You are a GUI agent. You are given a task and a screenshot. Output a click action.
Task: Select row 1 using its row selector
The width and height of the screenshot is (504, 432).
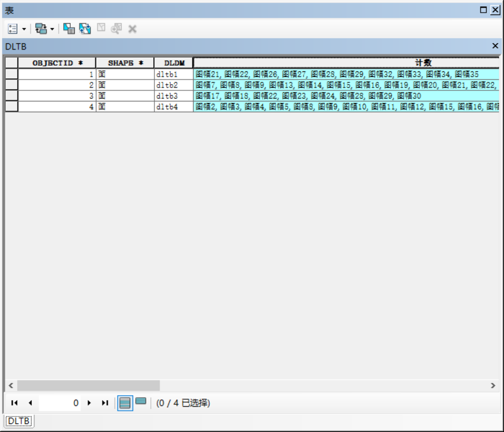click(12, 74)
